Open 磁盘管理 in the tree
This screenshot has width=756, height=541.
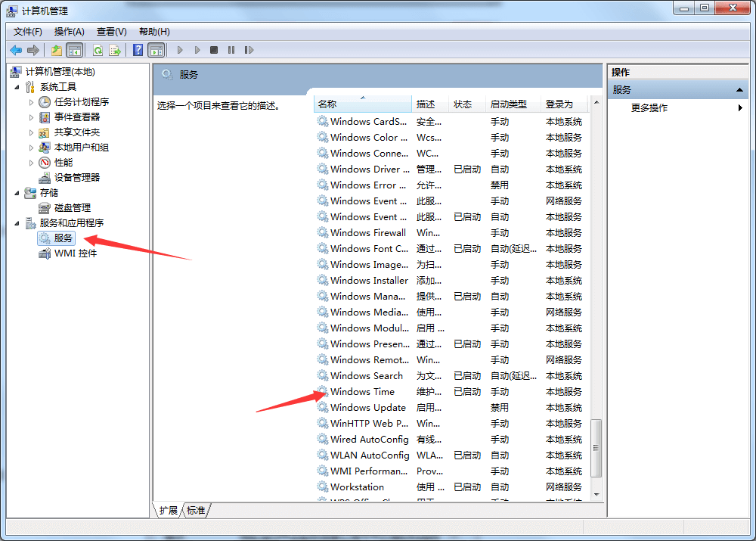[x=73, y=208]
